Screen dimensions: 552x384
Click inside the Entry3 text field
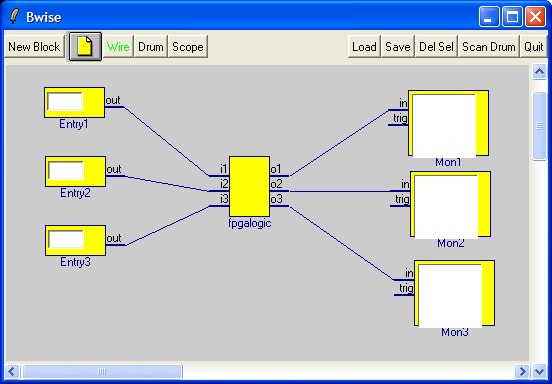point(66,239)
